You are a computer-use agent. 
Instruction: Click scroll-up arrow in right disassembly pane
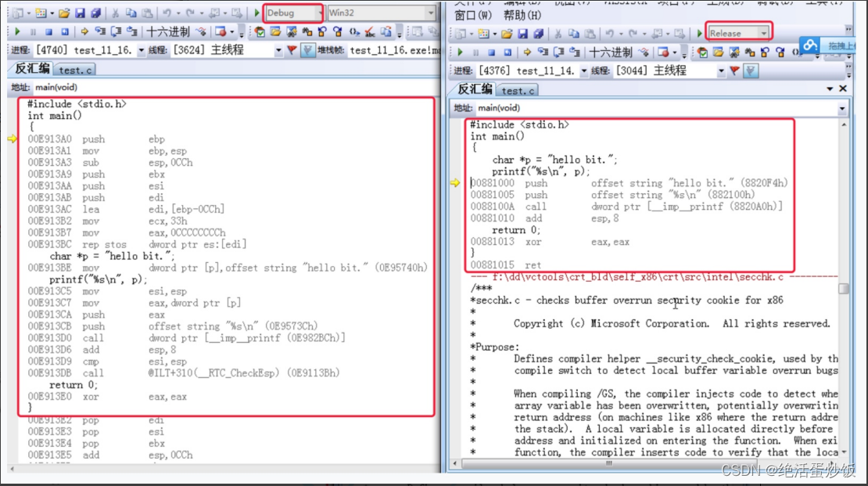click(843, 125)
